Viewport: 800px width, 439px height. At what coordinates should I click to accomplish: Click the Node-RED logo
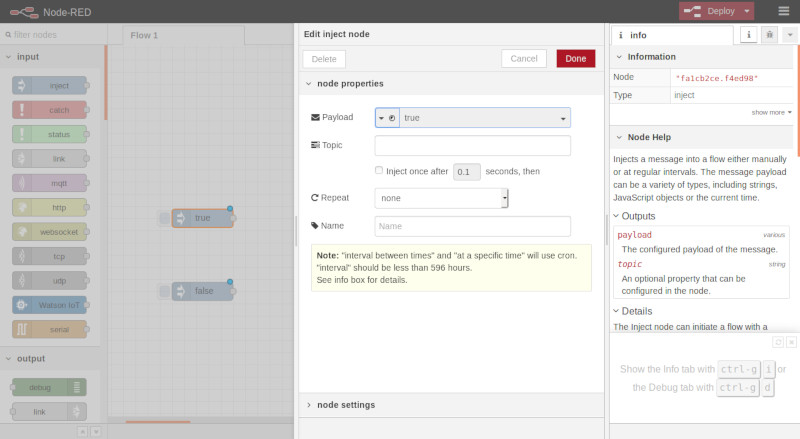pyautogui.click(x=24, y=12)
